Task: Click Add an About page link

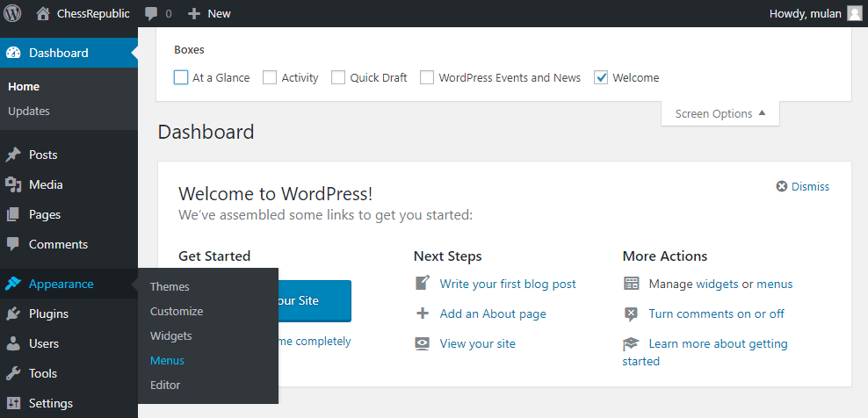Action: click(x=493, y=313)
